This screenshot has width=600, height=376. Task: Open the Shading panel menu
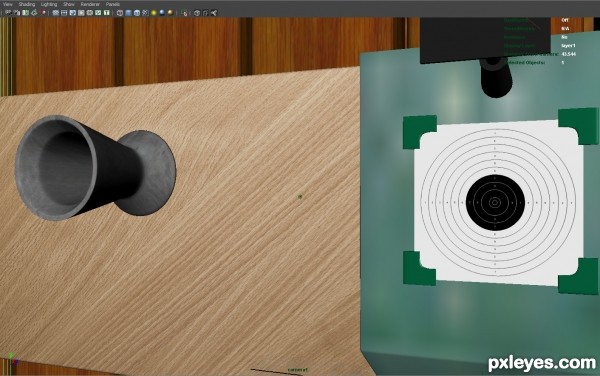coord(27,4)
